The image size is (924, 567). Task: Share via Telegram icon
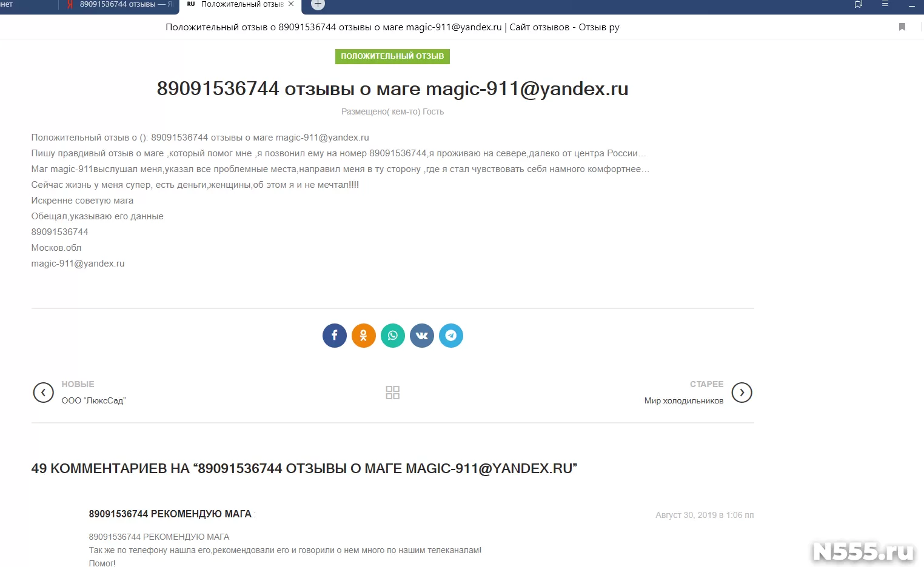point(451,336)
